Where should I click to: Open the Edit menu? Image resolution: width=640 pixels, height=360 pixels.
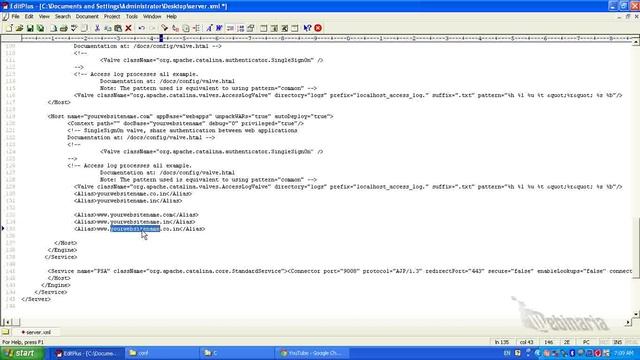point(29,16)
